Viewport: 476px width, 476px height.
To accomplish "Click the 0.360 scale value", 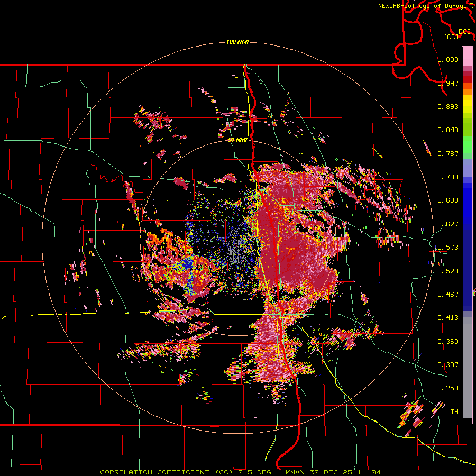I will tap(448, 341).
